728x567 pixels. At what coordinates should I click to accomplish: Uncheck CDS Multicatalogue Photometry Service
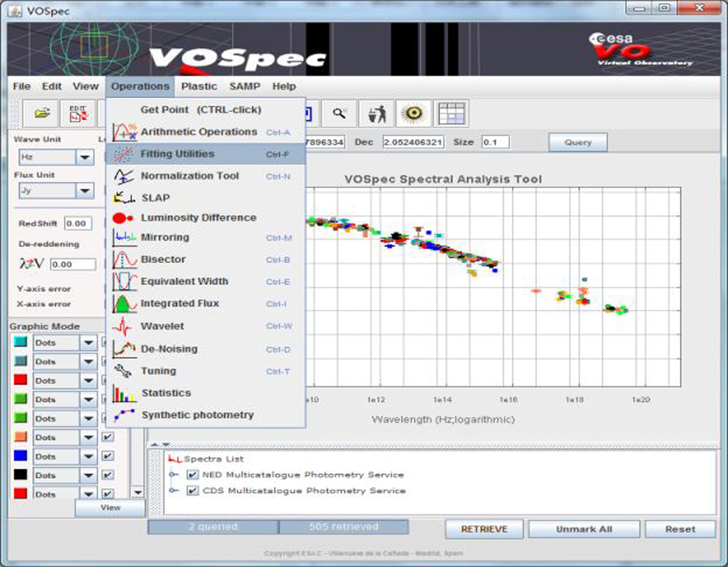tap(193, 491)
